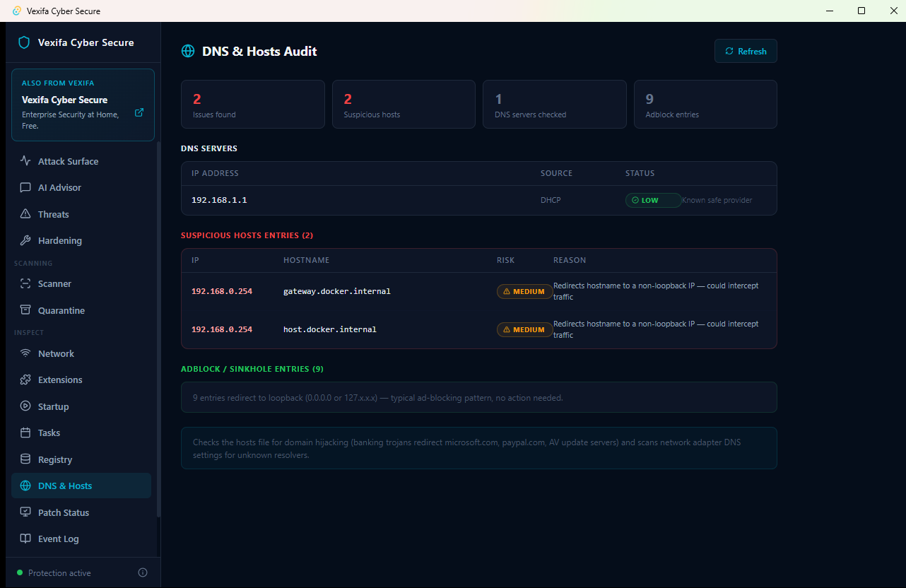Click the DNS & Hosts globe sidebar icon
The image size is (906, 588).
point(25,486)
